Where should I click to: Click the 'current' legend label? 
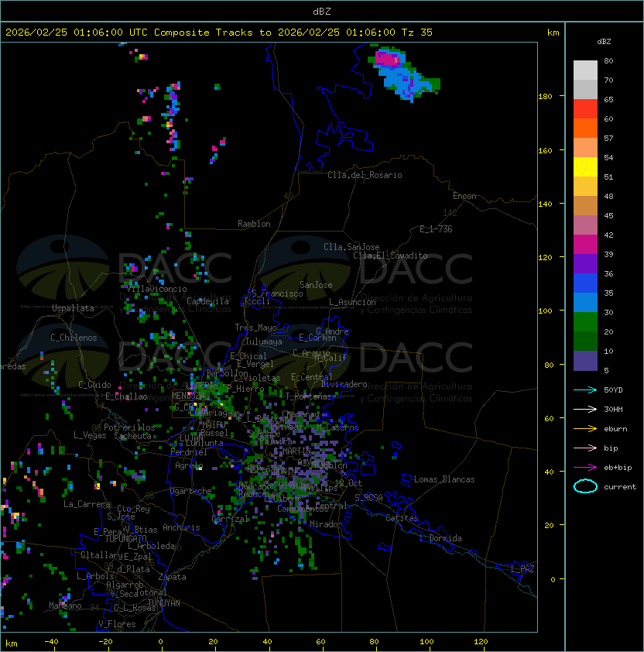pos(620,486)
